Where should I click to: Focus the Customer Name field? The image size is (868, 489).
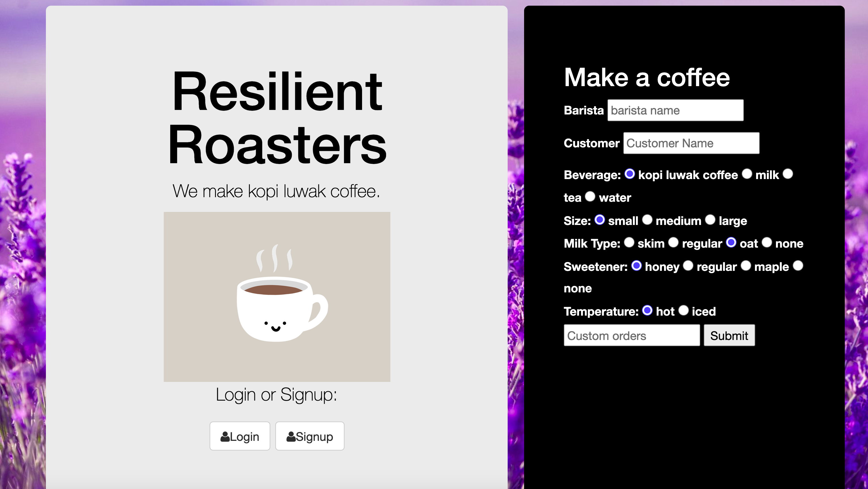(691, 143)
